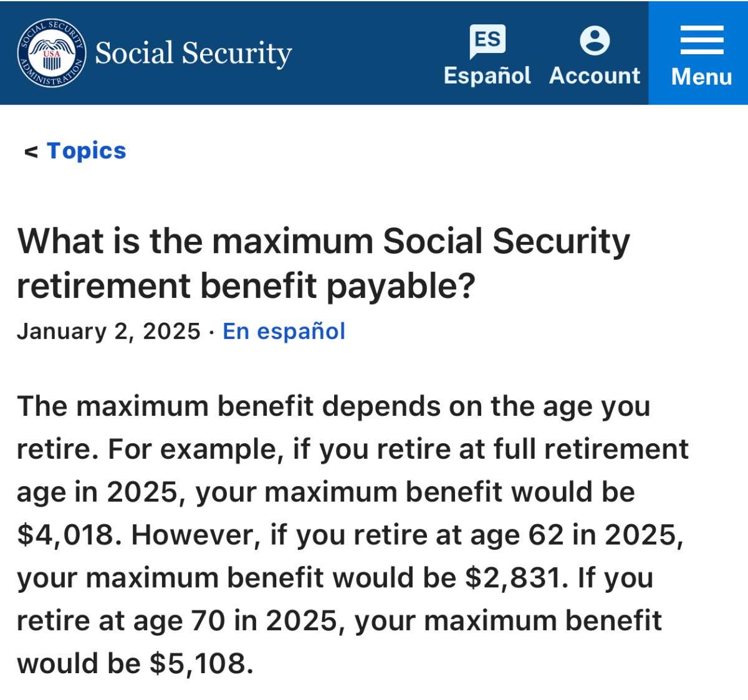This screenshot has height=700, width=748.
Task: Tap the ES speech bubble icon
Action: (x=487, y=41)
